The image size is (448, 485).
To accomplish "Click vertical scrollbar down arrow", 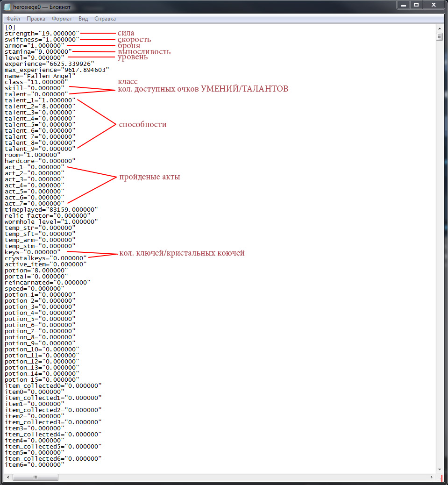I will (x=439, y=469).
